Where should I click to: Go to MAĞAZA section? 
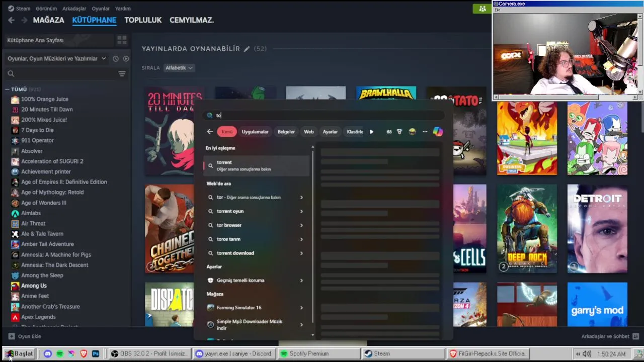click(48, 20)
